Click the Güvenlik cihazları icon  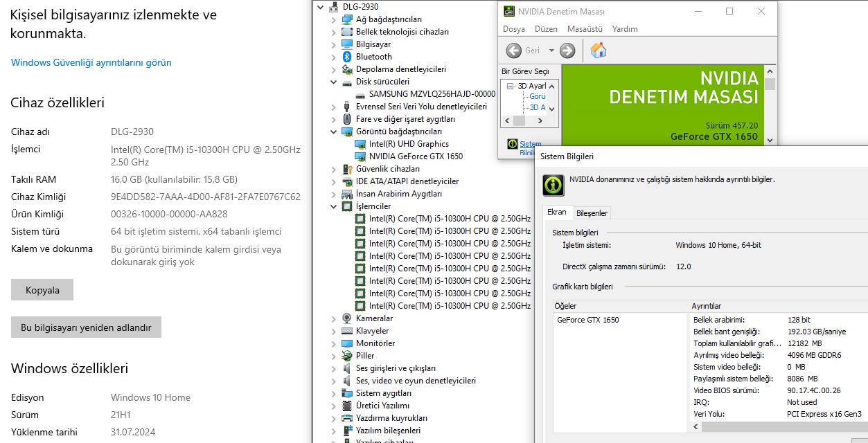click(347, 169)
